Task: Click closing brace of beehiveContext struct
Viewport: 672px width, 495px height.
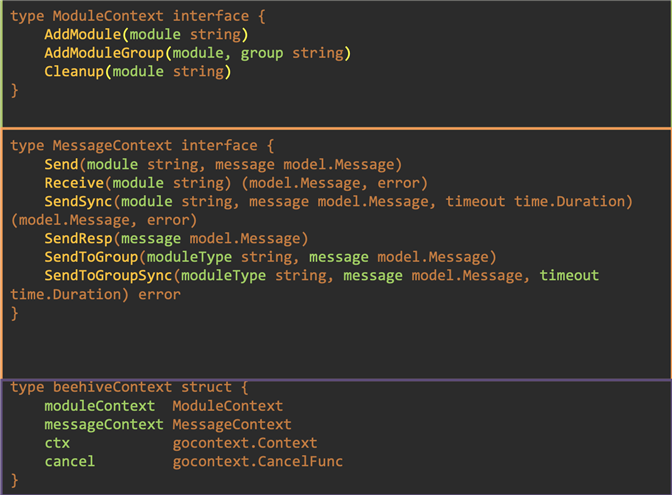Action: pos(15,480)
